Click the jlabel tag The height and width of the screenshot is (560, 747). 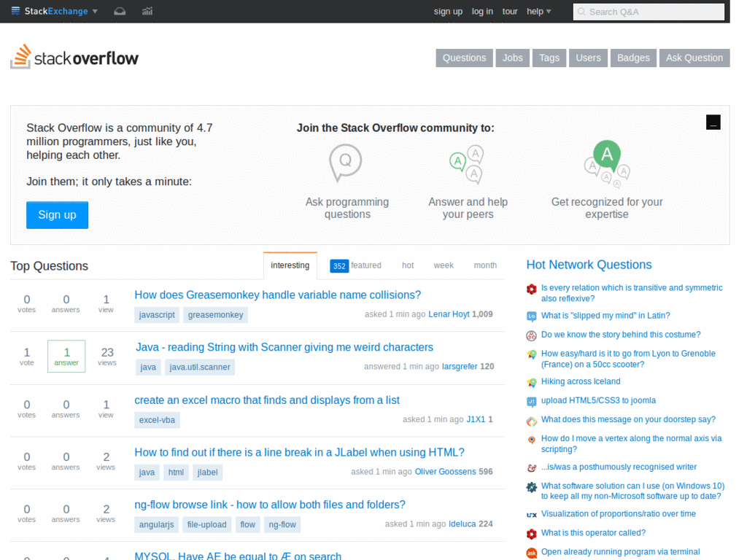(207, 472)
